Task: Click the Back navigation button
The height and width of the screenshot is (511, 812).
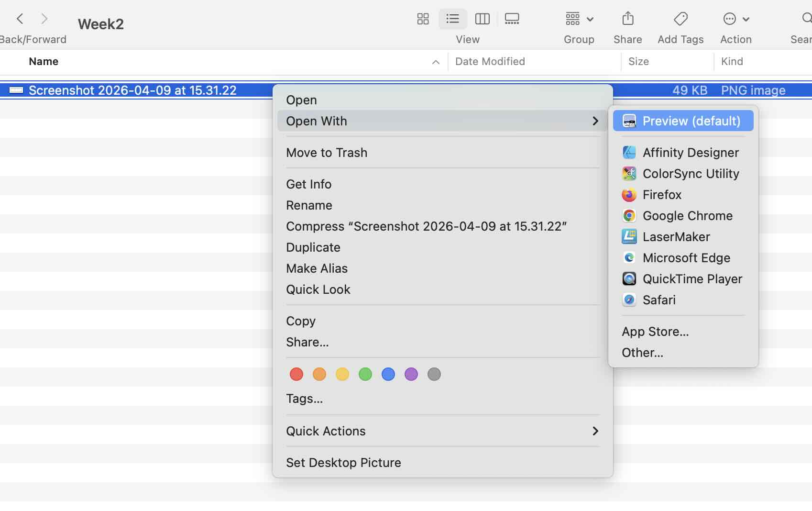Action: click(x=20, y=19)
